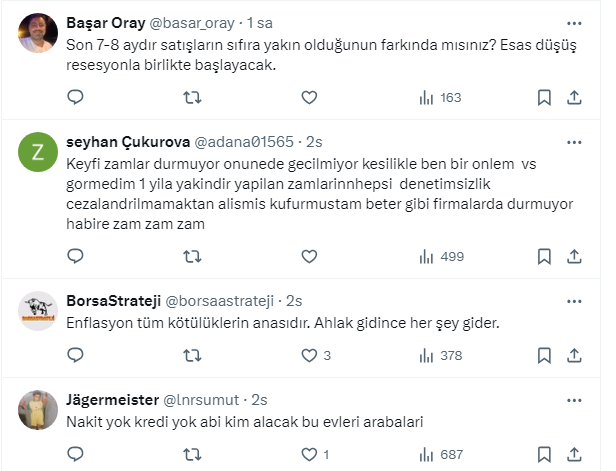Reply to Jägermeister's tweet
The image size is (616, 471).
click(x=74, y=455)
